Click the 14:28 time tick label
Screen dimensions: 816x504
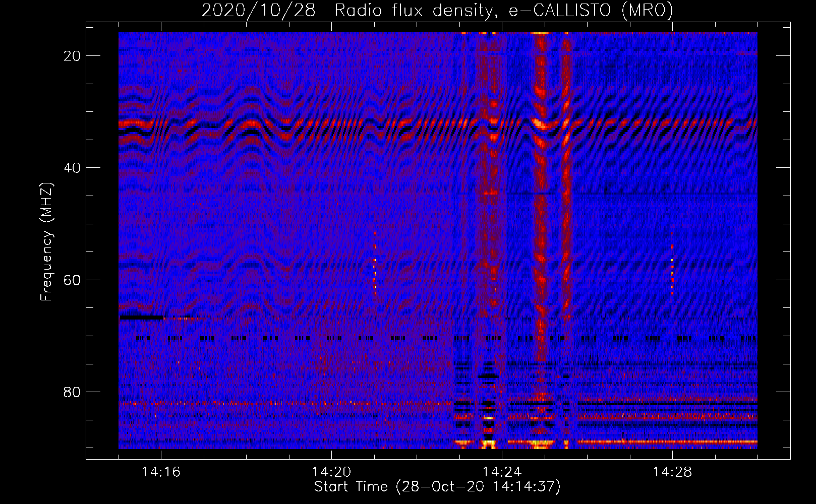(672, 472)
